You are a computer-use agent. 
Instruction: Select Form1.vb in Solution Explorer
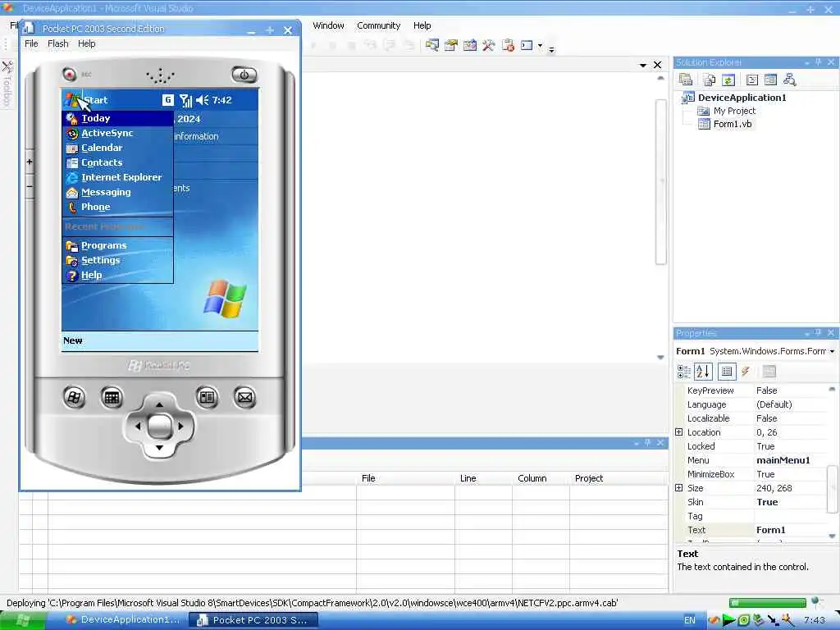(x=733, y=124)
